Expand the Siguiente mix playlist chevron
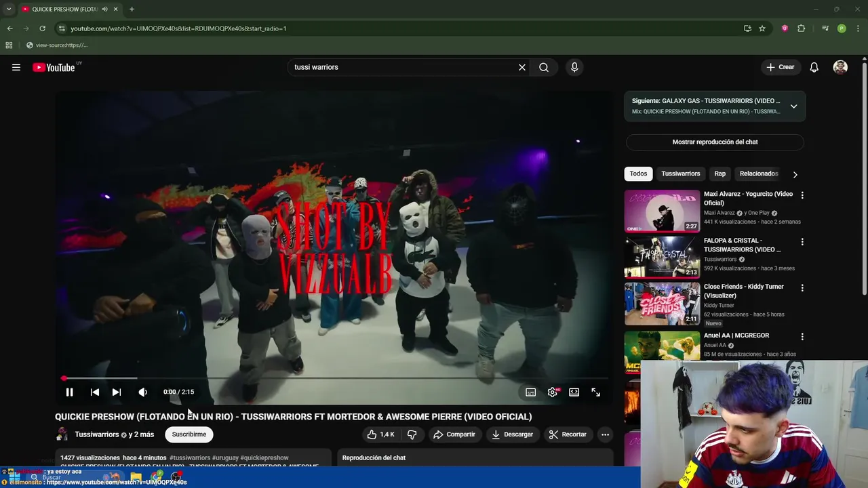Screen dimensions: 868x488 pos(793,106)
